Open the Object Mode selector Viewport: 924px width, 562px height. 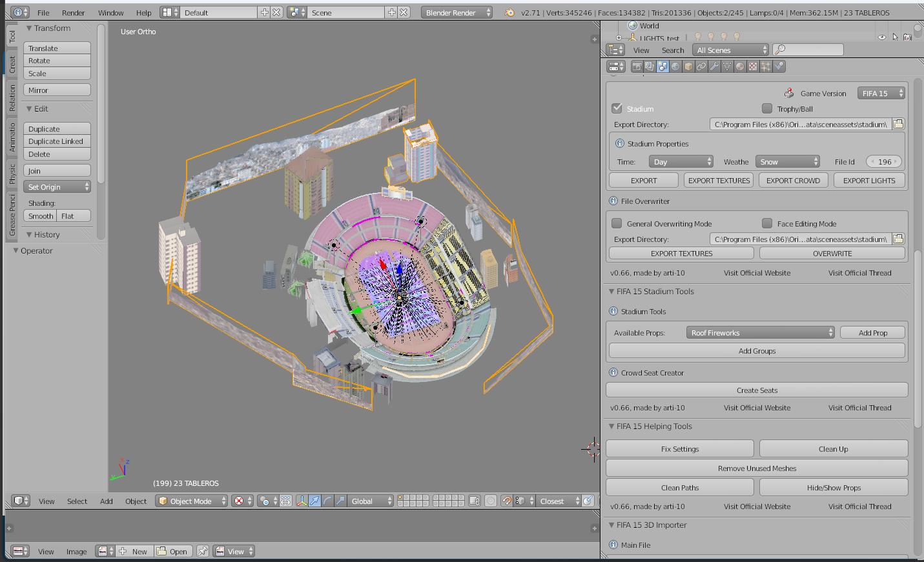coord(192,501)
